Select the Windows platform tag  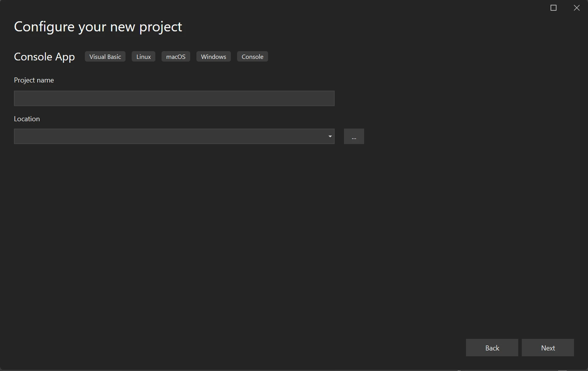tap(213, 57)
